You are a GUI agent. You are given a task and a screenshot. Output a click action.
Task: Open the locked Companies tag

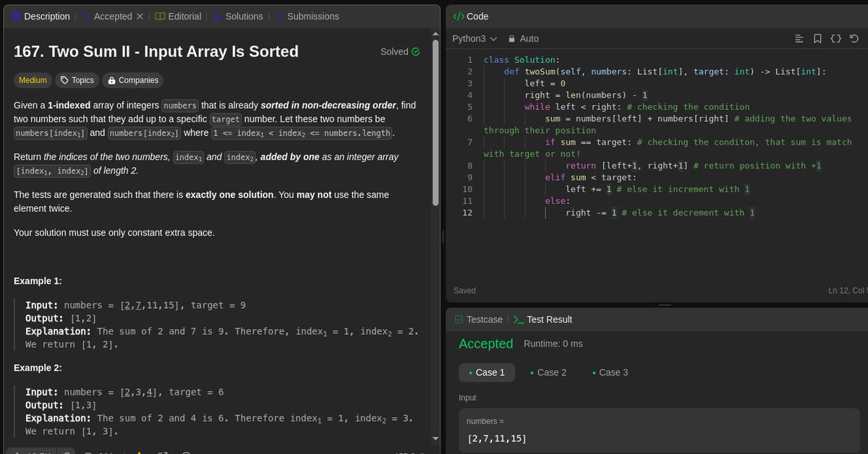(x=133, y=80)
